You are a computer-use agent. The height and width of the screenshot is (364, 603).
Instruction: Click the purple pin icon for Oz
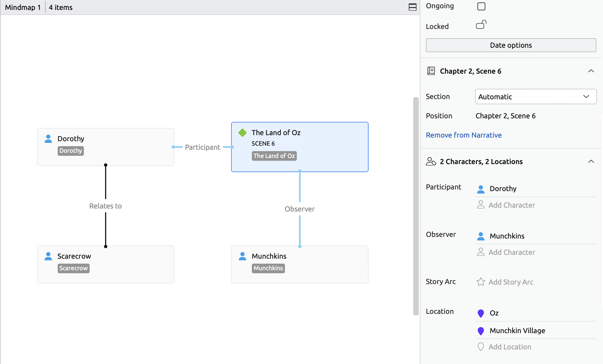(481, 313)
